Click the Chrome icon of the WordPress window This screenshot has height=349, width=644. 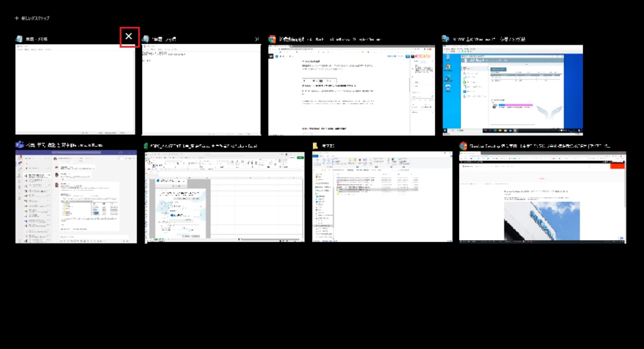(x=272, y=39)
